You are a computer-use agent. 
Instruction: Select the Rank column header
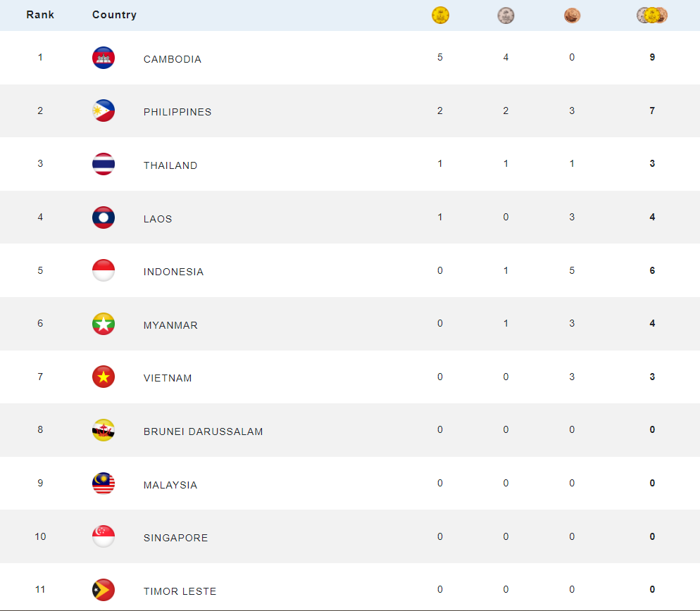[40, 15]
